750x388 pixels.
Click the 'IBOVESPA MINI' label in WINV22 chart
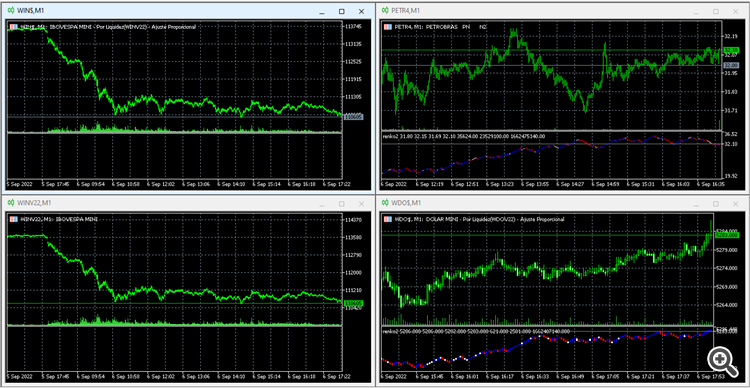[77, 219]
